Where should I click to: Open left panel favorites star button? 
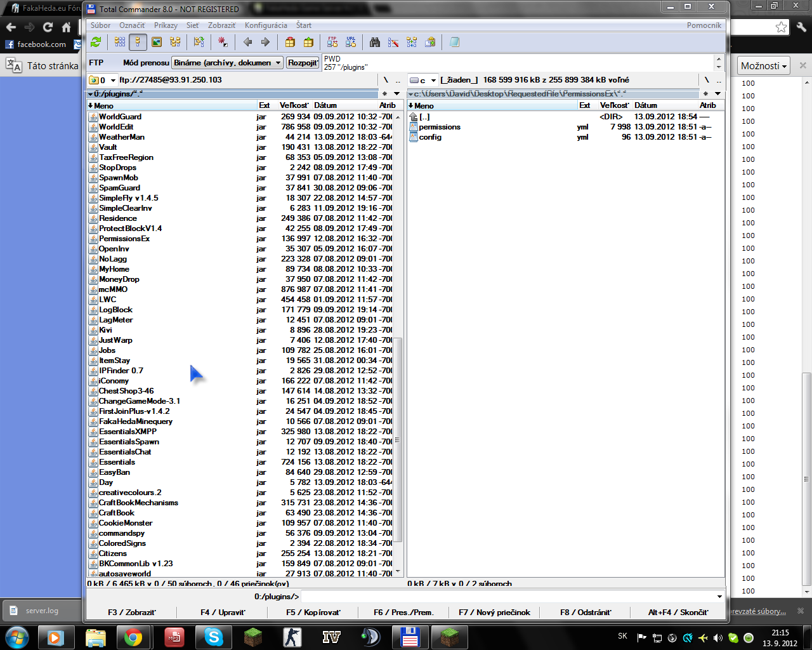[384, 94]
